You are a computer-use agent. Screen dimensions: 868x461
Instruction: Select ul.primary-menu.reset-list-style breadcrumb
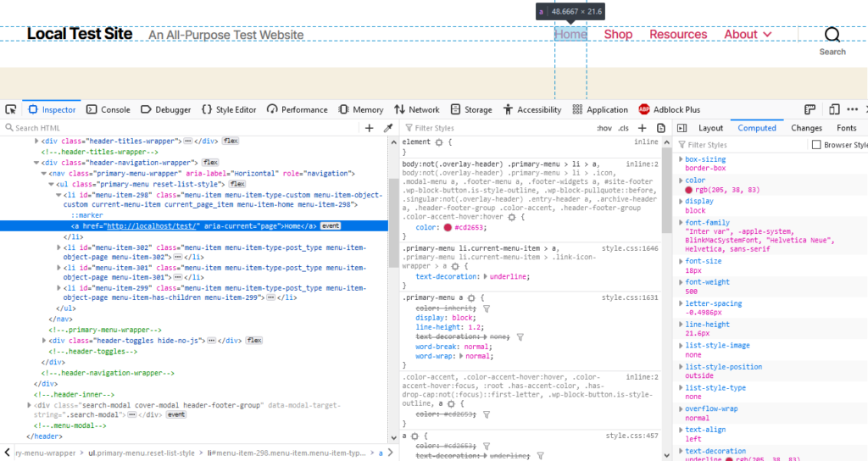(x=142, y=453)
